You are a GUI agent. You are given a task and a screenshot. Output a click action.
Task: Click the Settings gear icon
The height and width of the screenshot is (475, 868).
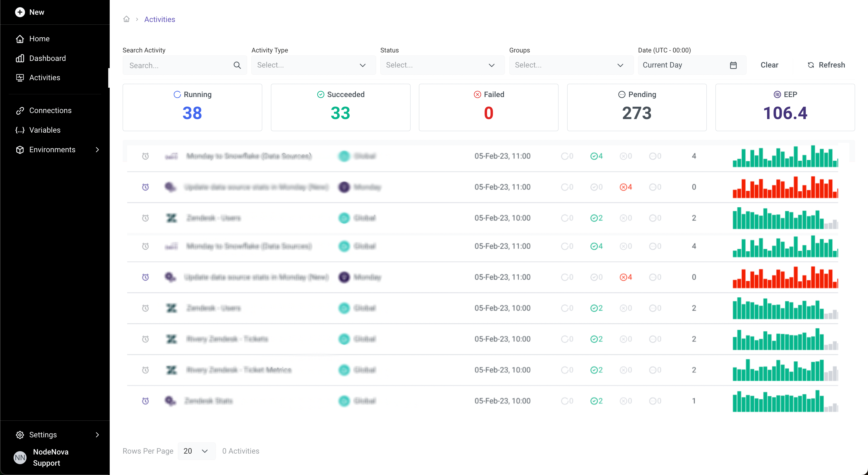[x=20, y=435]
